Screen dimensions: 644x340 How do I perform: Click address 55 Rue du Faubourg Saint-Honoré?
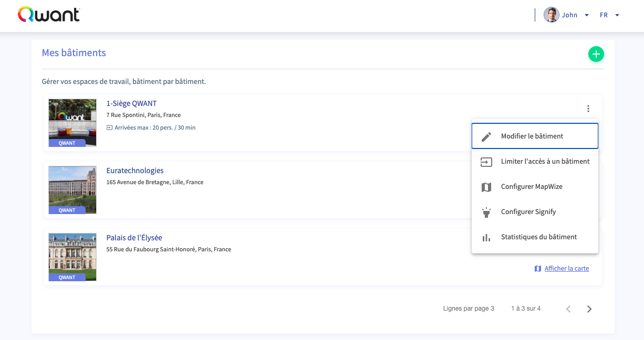[169, 249]
